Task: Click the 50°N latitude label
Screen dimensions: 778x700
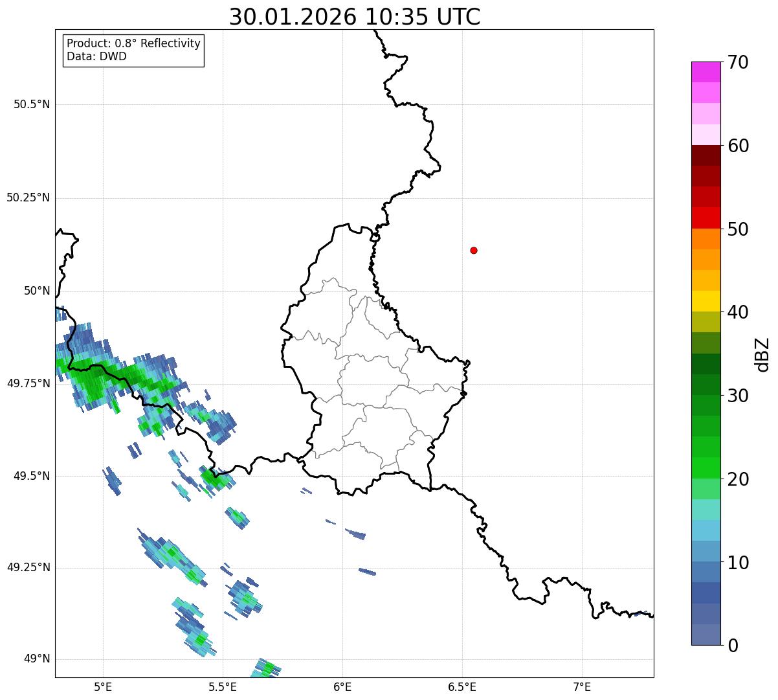Action: (38, 291)
